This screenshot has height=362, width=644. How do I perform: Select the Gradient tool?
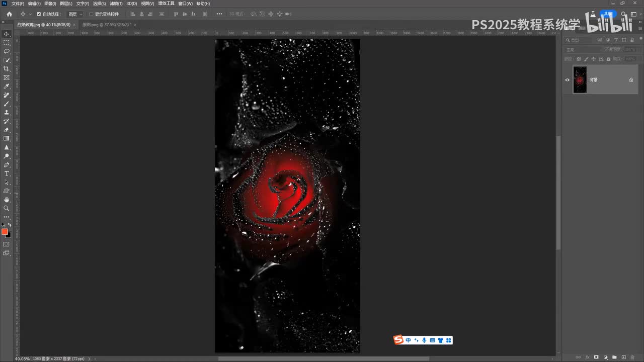pyautogui.click(x=7, y=138)
